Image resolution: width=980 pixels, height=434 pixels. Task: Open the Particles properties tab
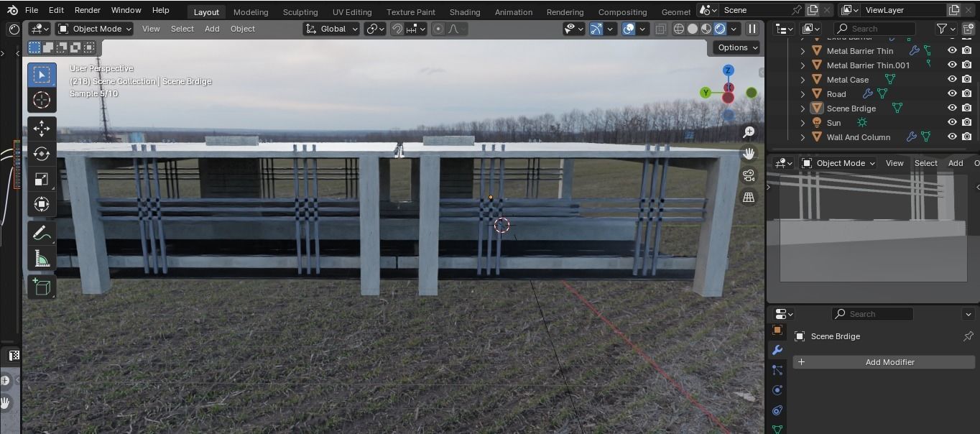coord(777,370)
